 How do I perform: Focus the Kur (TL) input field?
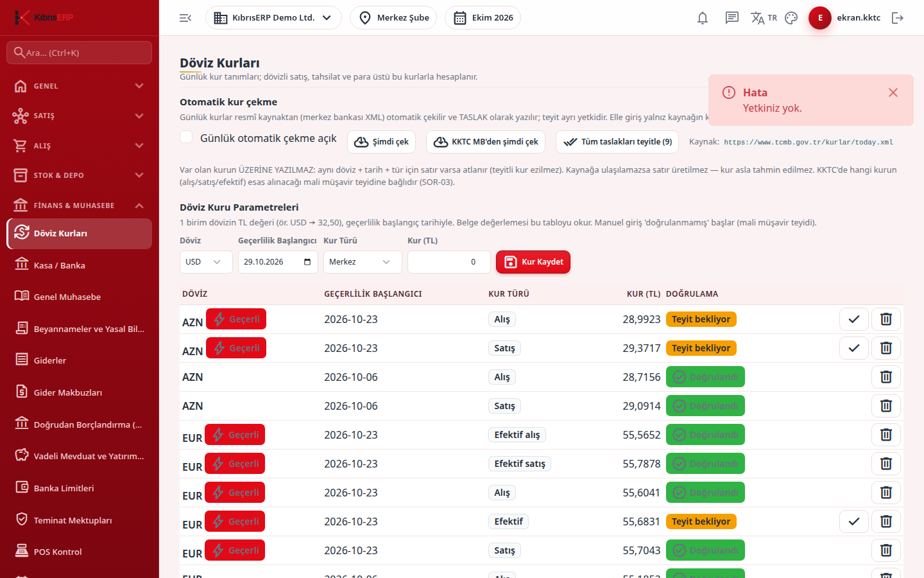click(x=449, y=262)
